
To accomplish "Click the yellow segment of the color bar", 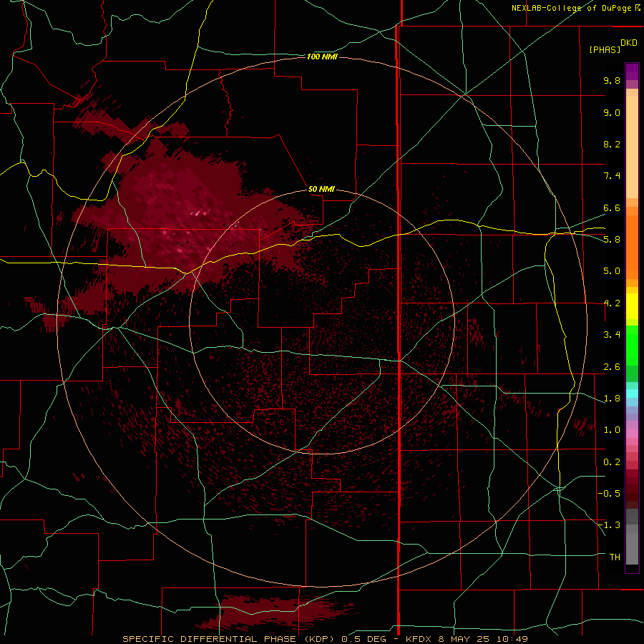I will tap(632, 306).
